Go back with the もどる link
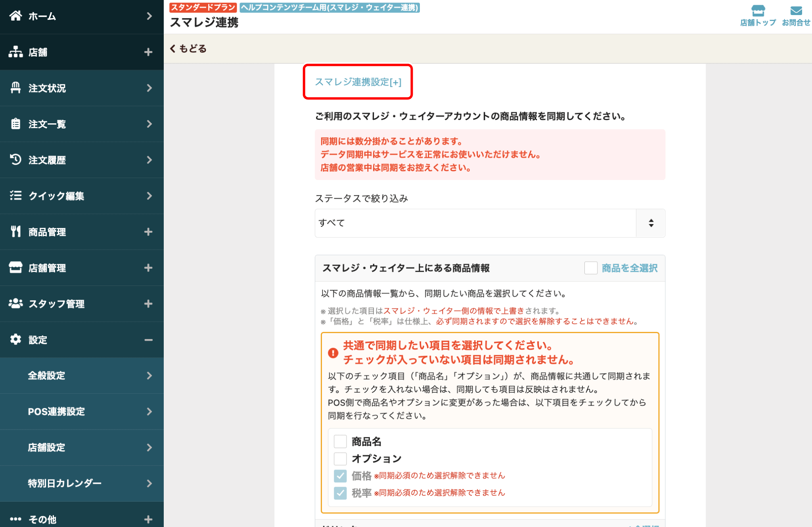This screenshot has width=812, height=527. coord(188,48)
